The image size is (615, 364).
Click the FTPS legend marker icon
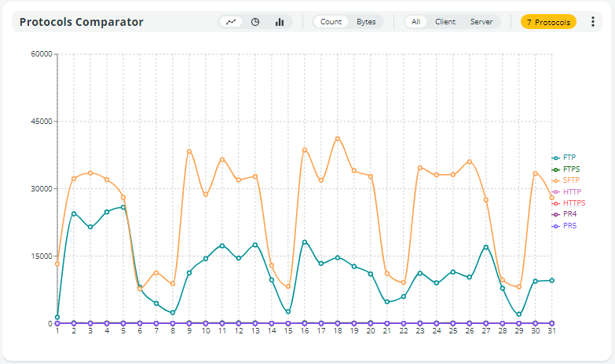pyautogui.click(x=556, y=169)
